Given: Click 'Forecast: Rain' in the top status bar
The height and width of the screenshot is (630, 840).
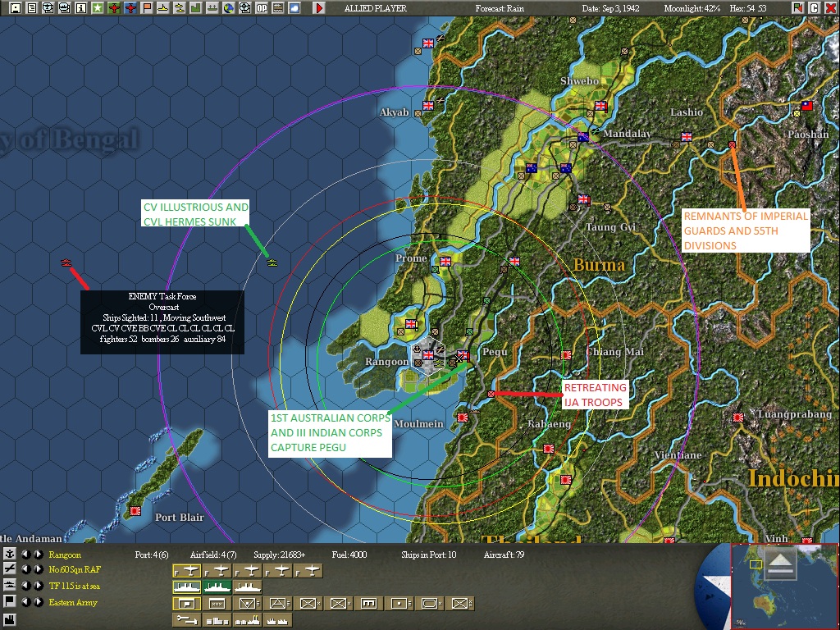Looking at the screenshot, I should (500, 8).
